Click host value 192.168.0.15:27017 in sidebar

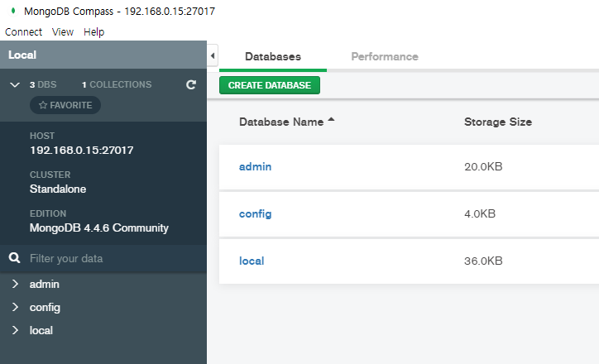pos(82,150)
